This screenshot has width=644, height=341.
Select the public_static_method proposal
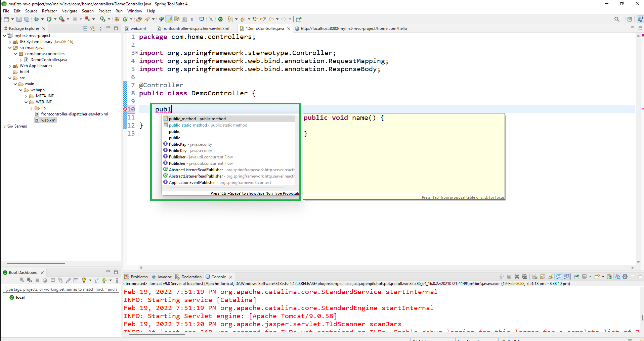coord(188,125)
